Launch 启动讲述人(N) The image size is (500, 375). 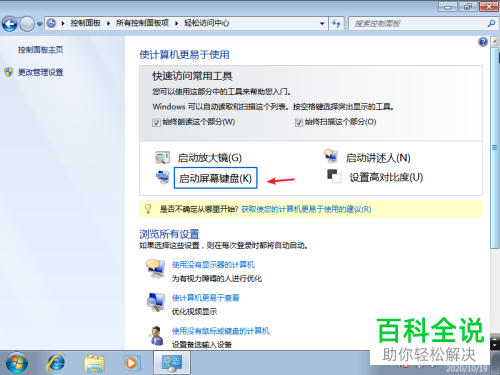(378, 158)
